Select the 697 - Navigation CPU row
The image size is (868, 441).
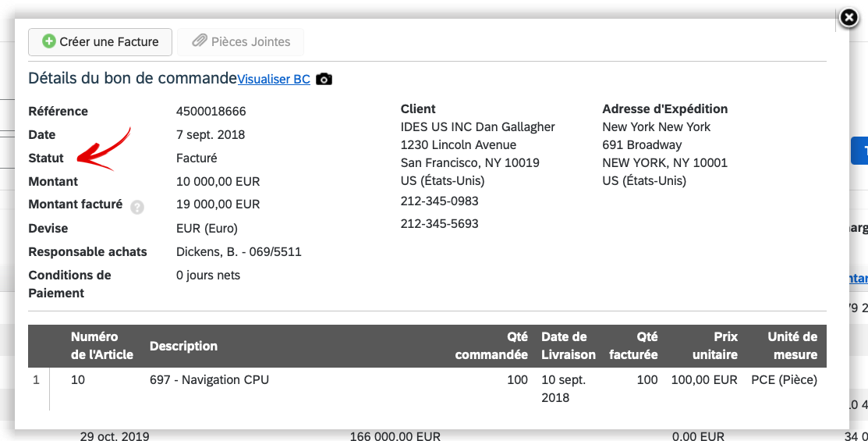[x=427, y=389]
